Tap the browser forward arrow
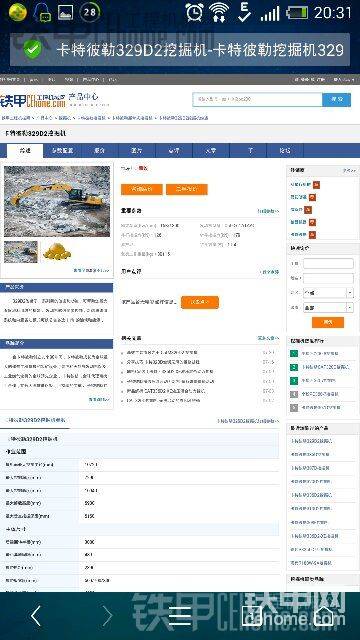This screenshot has height=640, width=360. [107, 616]
